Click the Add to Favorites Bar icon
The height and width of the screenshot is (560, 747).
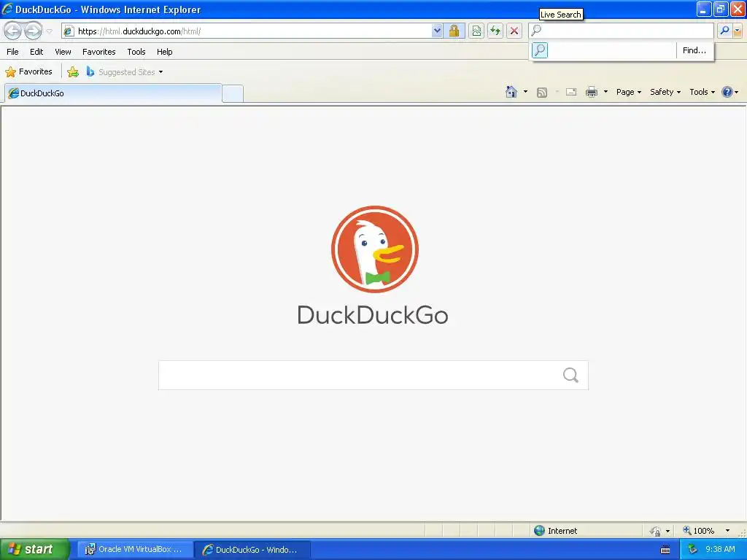pyautogui.click(x=73, y=72)
